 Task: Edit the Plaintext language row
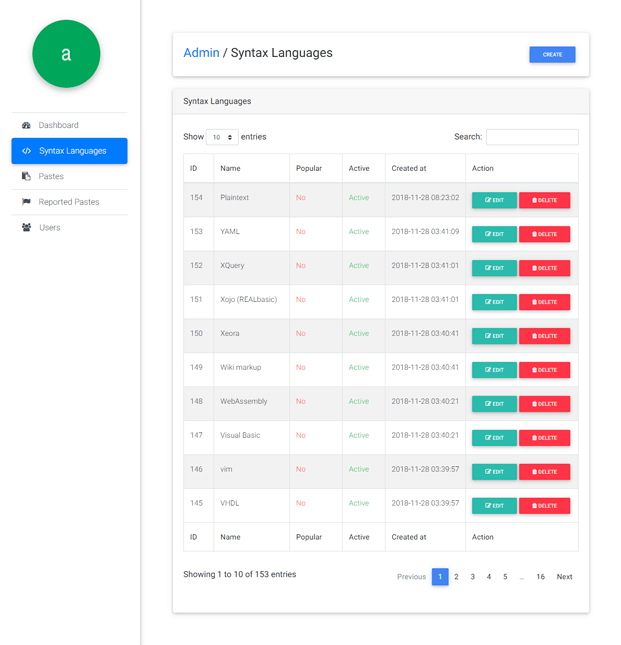(x=494, y=200)
